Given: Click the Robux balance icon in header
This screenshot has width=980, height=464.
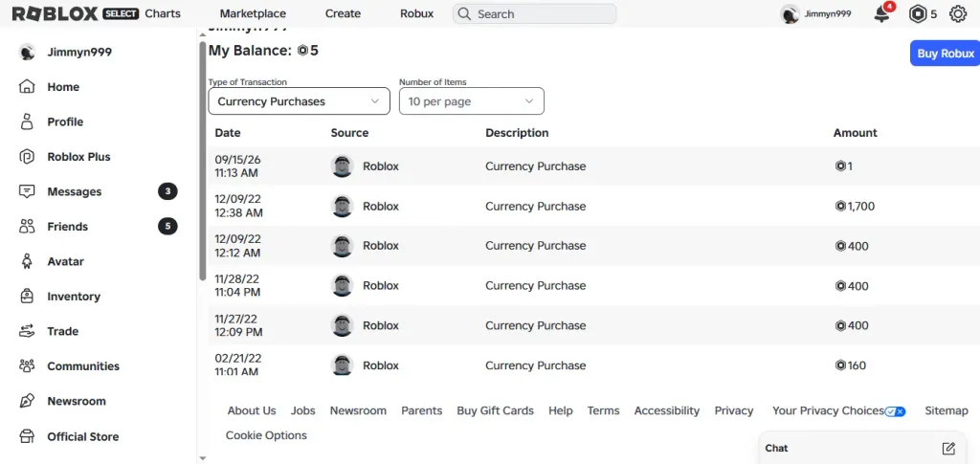Looking at the screenshot, I should pos(918,13).
